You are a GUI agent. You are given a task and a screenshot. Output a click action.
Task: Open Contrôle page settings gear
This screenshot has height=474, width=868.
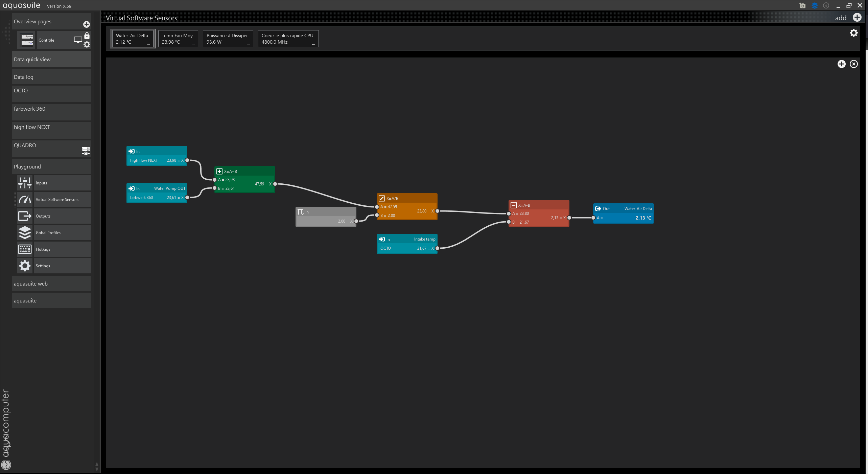click(87, 44)
